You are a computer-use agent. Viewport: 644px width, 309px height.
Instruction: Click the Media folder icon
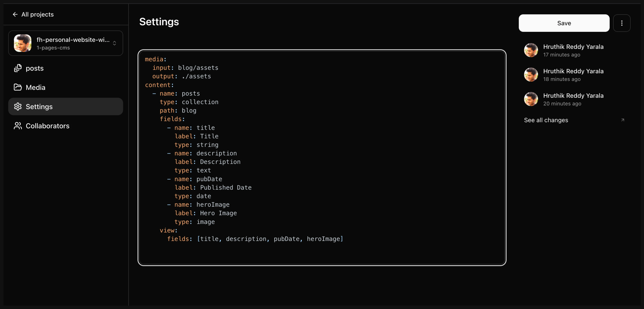(x=18, y=87)
